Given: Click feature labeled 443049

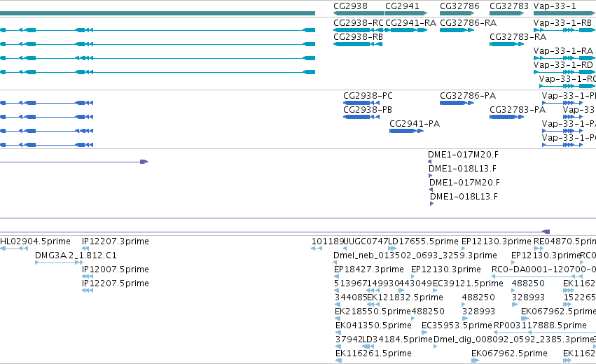Looking at the screenshot, I should (415, 283).
